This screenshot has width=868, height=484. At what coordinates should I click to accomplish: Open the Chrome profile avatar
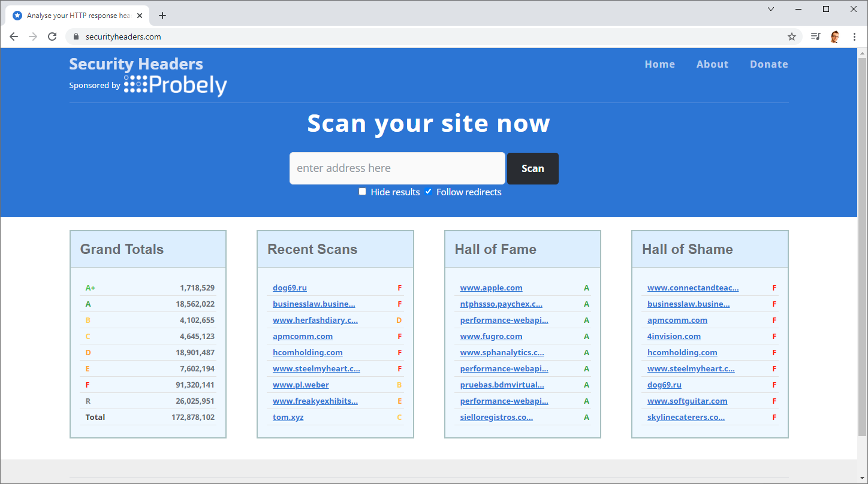835,37
